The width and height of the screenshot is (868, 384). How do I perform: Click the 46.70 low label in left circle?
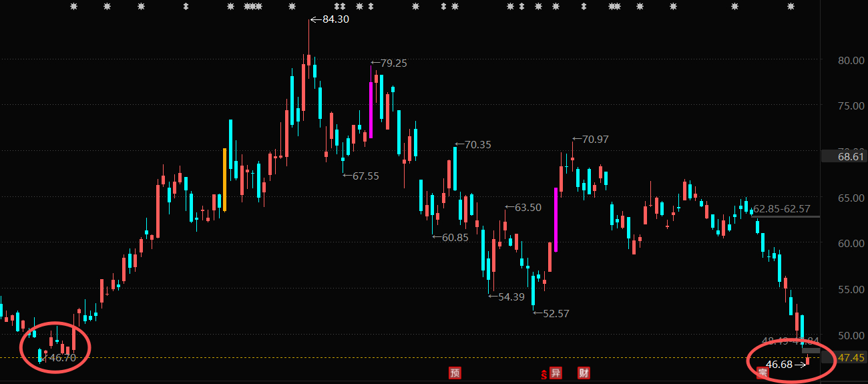(63, 358)
